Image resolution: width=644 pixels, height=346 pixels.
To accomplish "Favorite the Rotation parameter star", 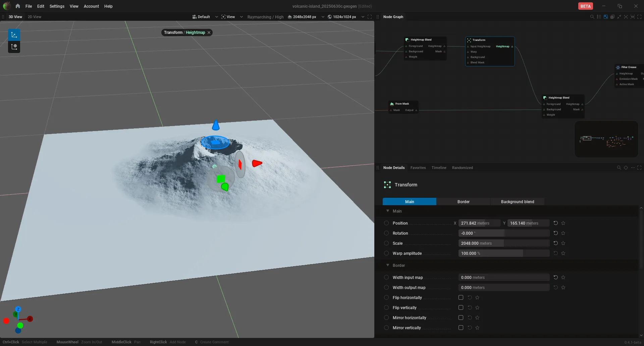I will (x=563, y=233).
